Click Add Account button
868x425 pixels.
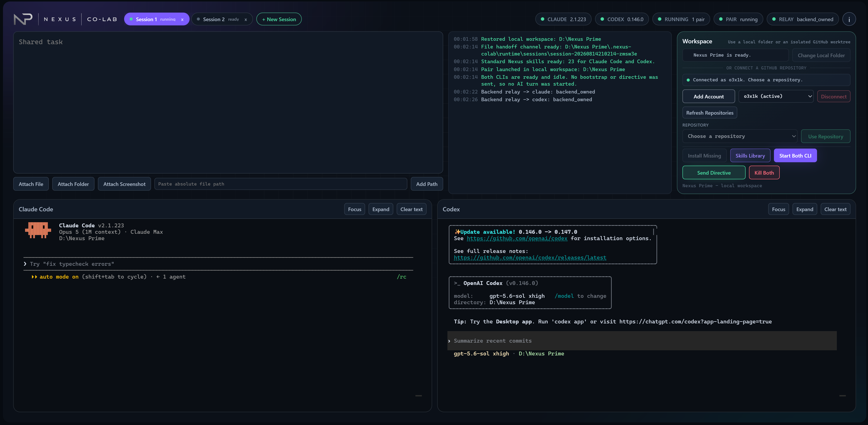(709, 96)
